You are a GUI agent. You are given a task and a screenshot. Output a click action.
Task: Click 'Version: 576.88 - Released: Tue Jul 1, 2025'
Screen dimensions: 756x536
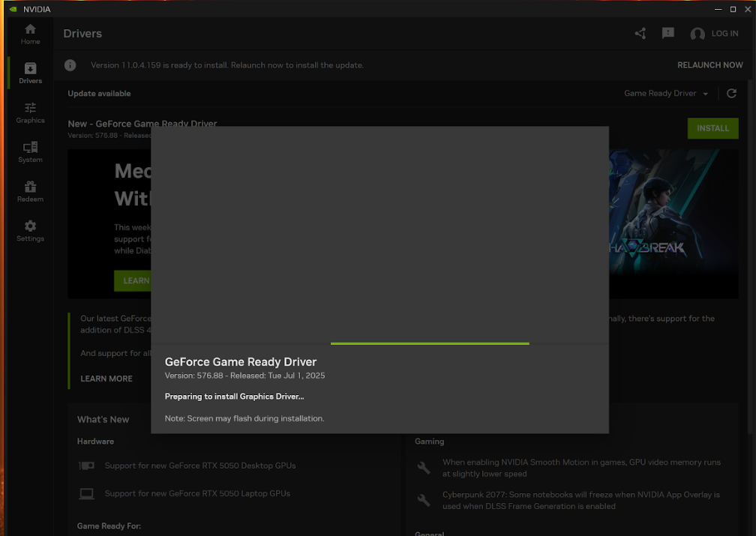(x=245, y=376)
